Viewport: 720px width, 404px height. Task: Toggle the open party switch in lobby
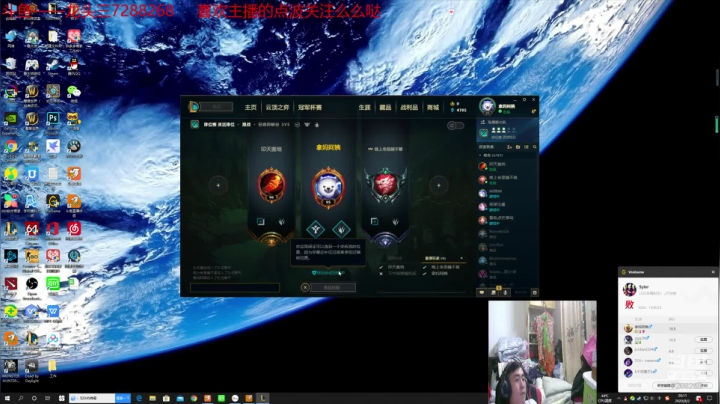point(455,125)
